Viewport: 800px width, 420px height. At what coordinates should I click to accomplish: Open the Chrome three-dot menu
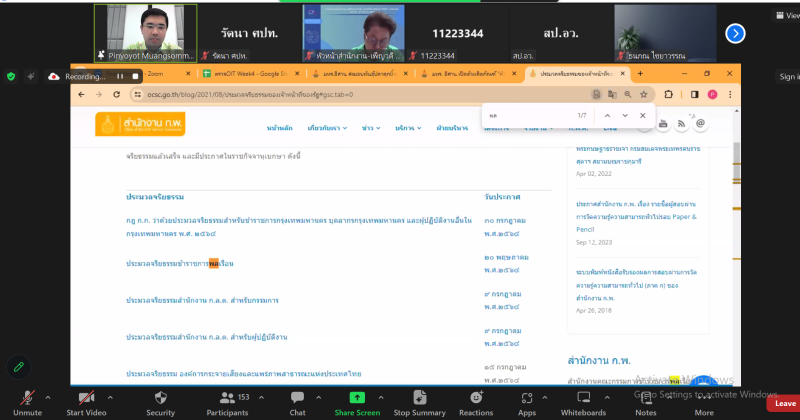[730, 94]
